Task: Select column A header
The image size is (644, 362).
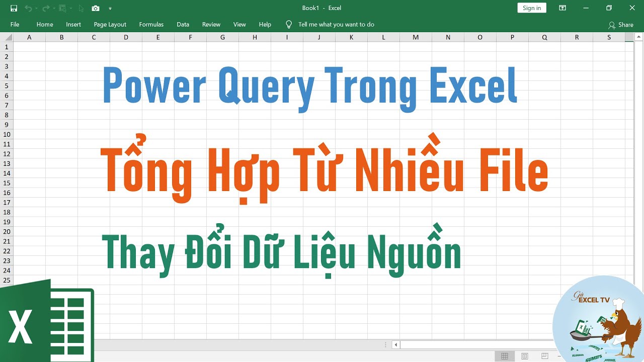Action: 29,37
